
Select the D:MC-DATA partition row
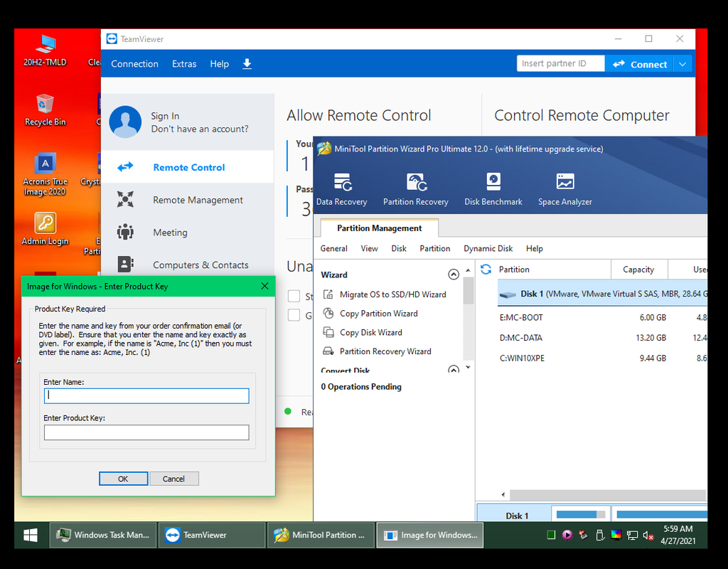coord(602,338)
